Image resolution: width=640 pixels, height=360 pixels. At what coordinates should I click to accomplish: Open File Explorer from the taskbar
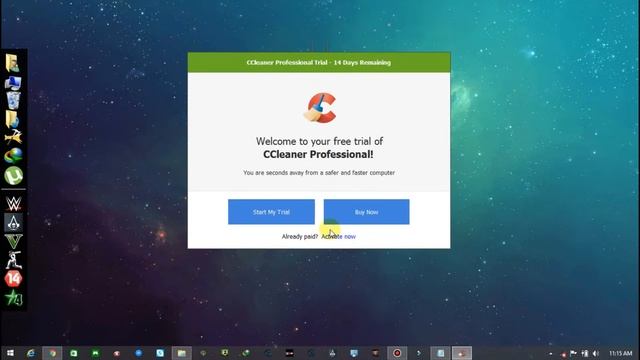pos(182,353)
